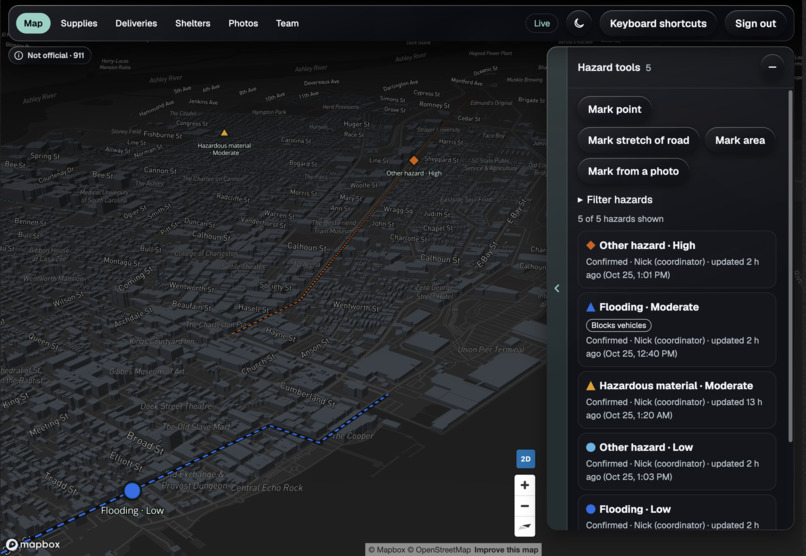806x556 pixels.
Task: Click orange diamond icon in Other hazard High card
Action: (591, 245)
